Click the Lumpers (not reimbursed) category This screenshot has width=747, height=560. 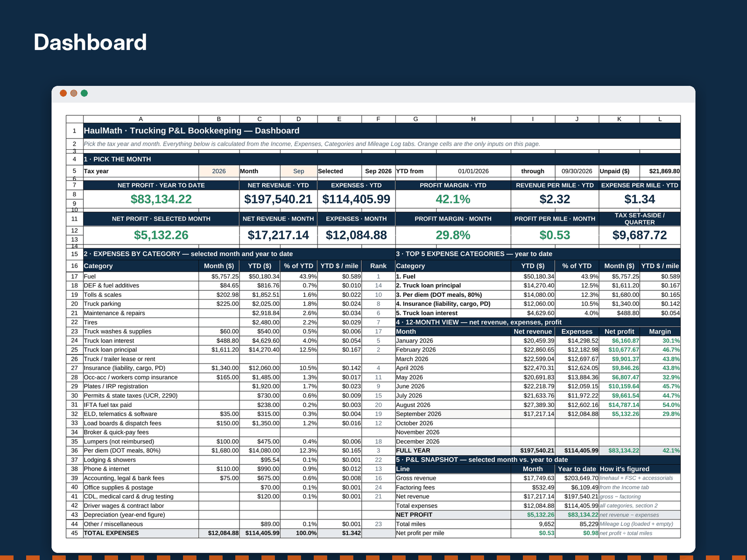pos(141,441)
